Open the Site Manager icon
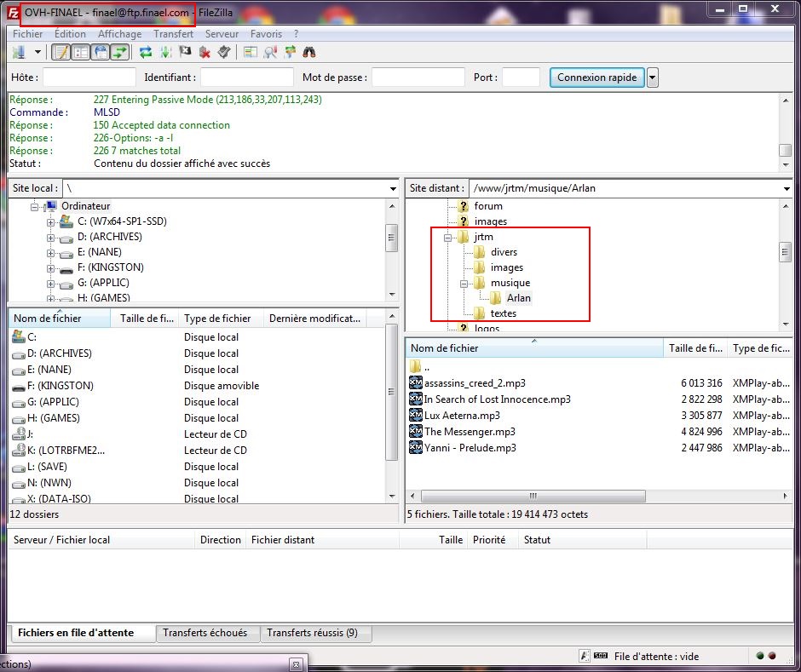This screenshot has height=672, width=801. click(19, 52)
